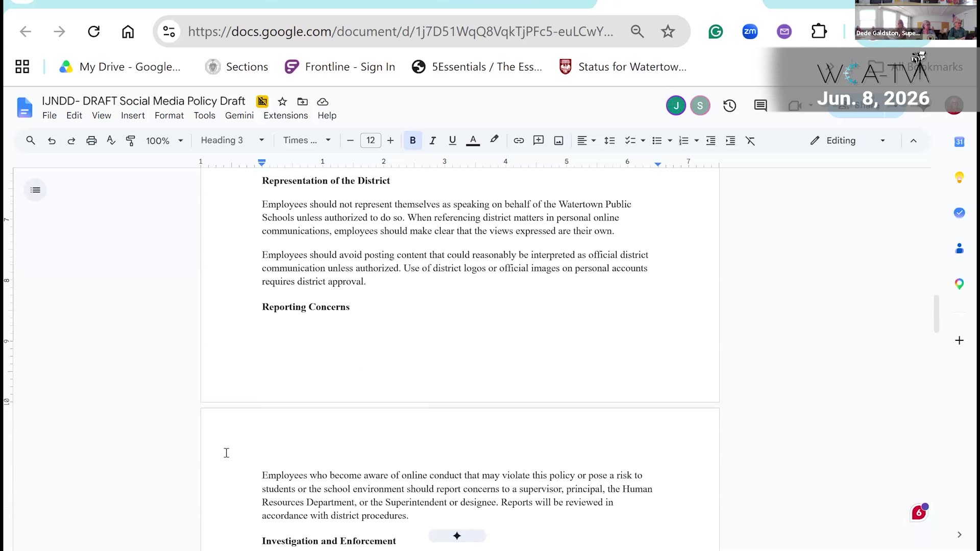Image resolution: width=980 pixels, height=551 pixels.
Task: Open the browser extensions puzzle icon
Action: [x=819, y=32]
